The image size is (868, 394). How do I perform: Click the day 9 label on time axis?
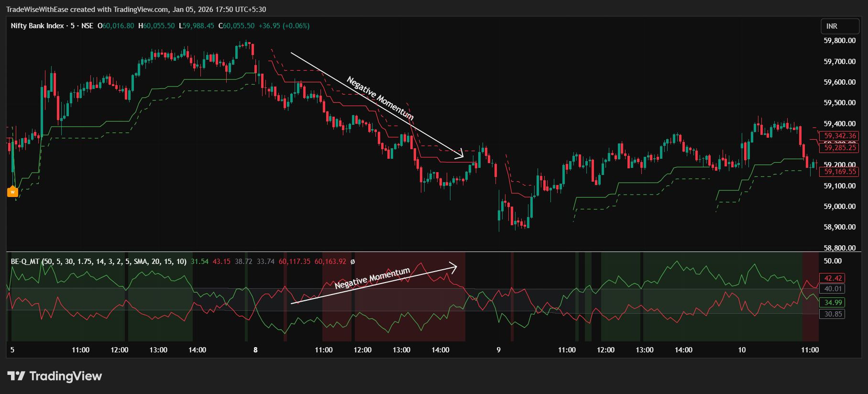point(498,350)
